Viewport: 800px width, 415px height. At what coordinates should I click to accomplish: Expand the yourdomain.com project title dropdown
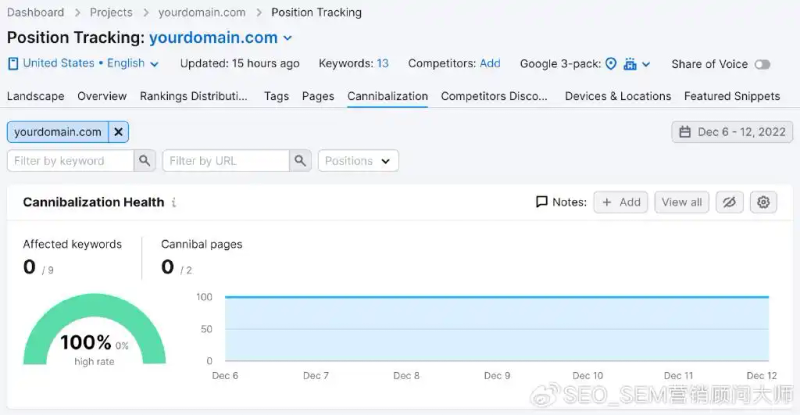click(288, 38)
